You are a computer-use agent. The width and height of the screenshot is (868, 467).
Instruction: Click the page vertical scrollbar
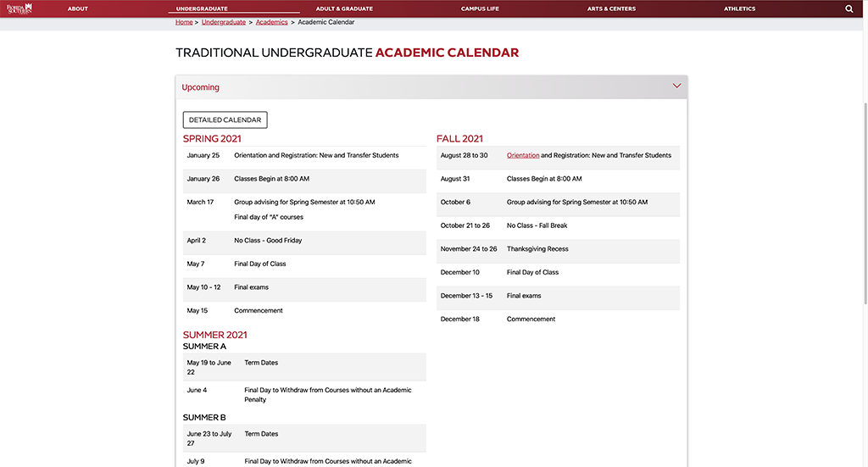click(865, 203)
